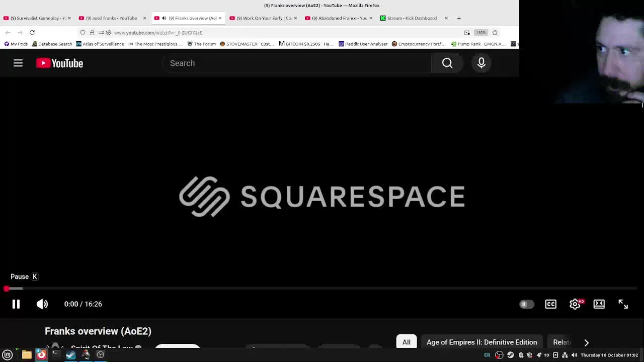Image resolution: width=644 pixels, height=362 pixels.
Task: Toggle closed captions CC button
Action: [551, 304]
